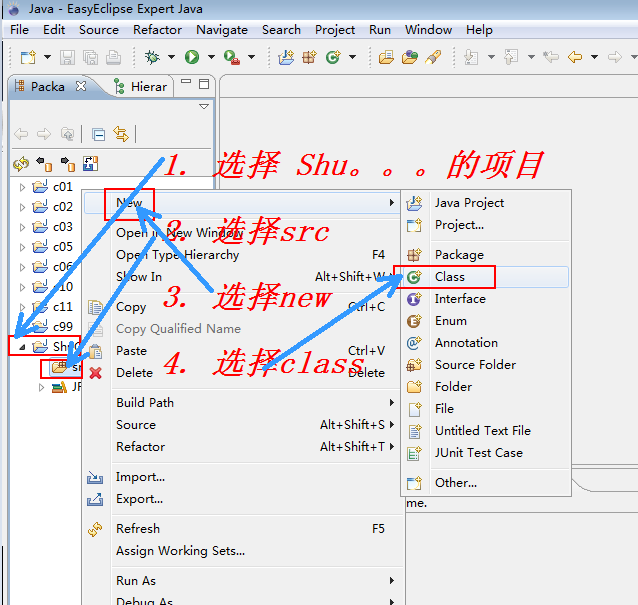Screen dimensions: 638x605
Task: Choose Other... in New submenu
Action: (x=485, y=483)
